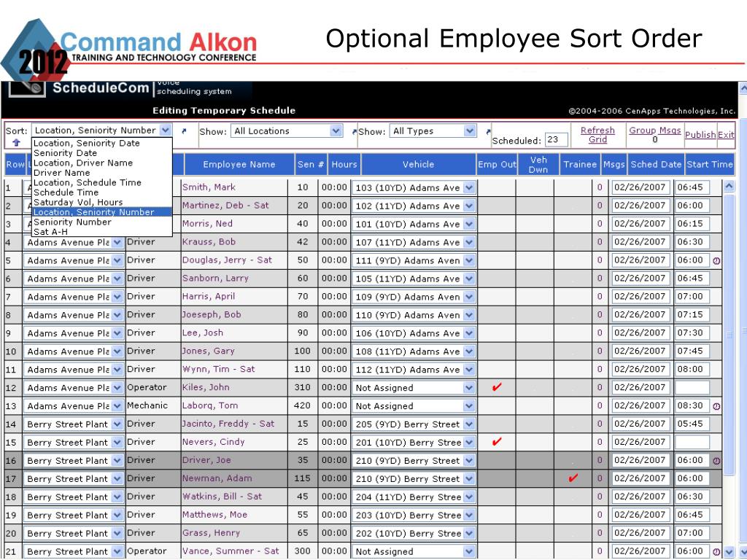
Task: Click the Exit link
Action: [x=726, y=135]
